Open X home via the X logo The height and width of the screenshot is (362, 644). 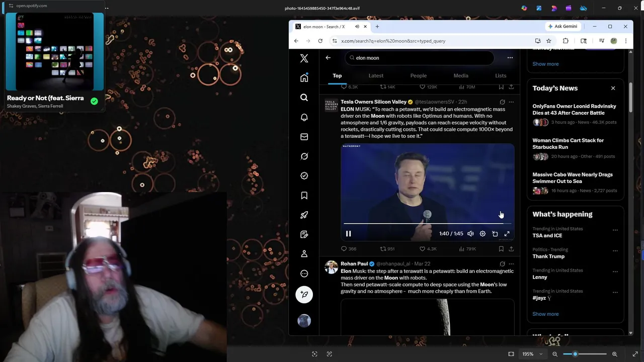(304, 58)
